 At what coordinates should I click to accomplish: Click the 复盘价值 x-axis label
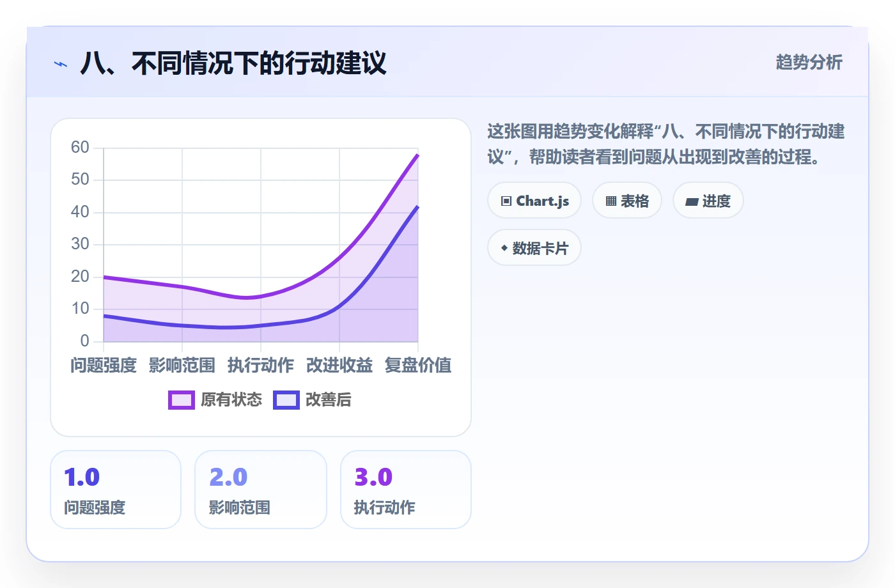(418, 365)
